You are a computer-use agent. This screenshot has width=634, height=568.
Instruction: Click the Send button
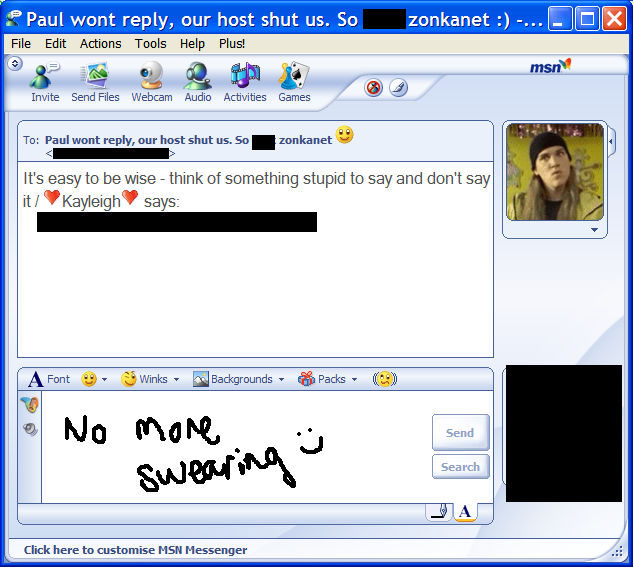[x=461, y=433]
